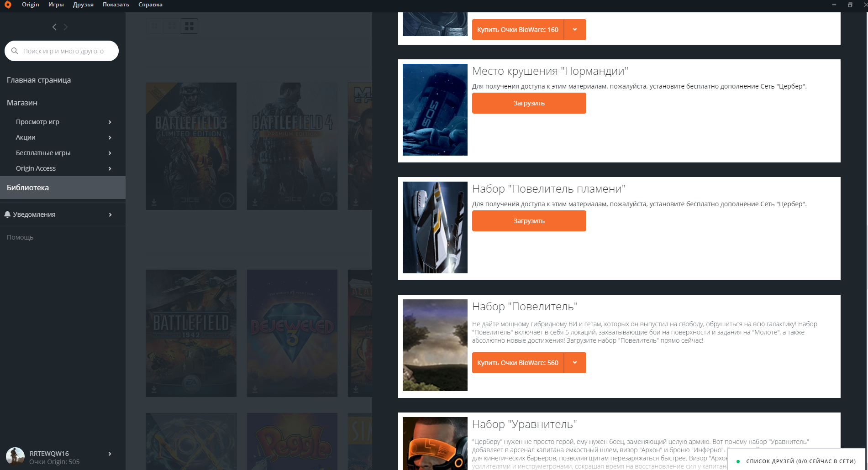Click the Battlefield 1942 game cover
Viewport: 868px width, 470px height.
pyautogui.click(x=191, y=333)
